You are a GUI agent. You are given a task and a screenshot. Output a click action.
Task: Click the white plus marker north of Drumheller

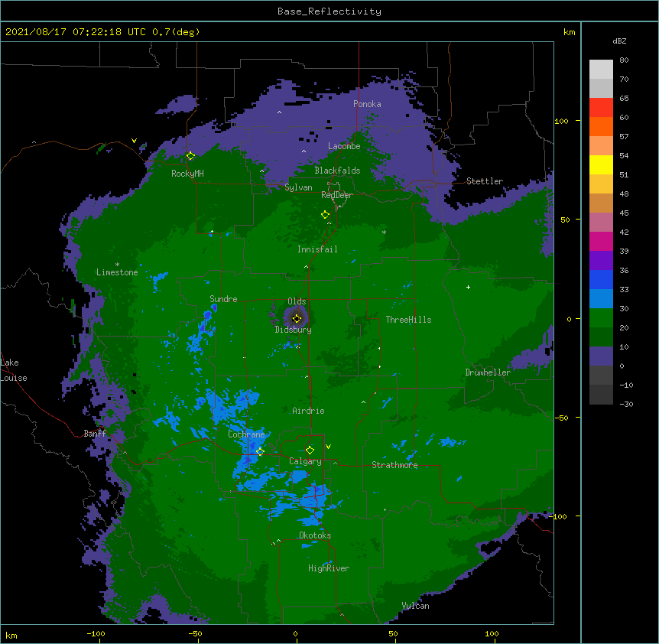[468, 287]
